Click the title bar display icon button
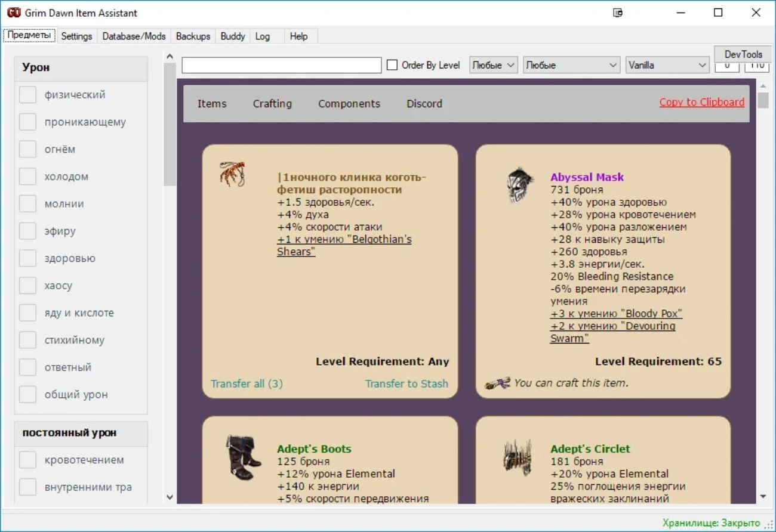This screenshot has height=532, width=776. point(618,13)
